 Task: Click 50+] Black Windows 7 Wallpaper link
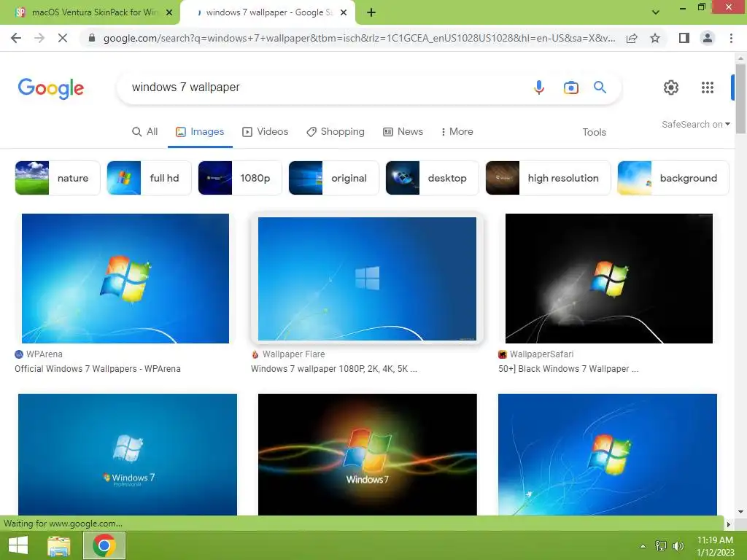coord(568,369)
